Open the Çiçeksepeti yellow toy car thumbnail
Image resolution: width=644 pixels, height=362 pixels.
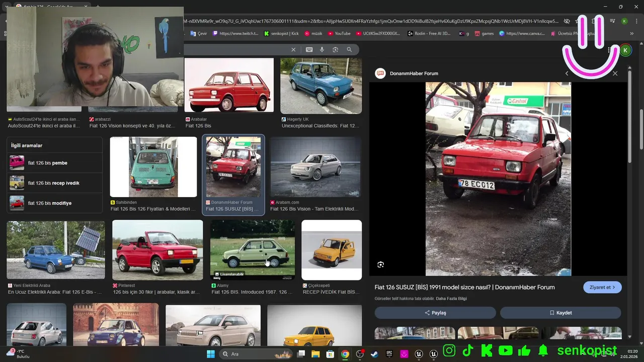(332, 250)
